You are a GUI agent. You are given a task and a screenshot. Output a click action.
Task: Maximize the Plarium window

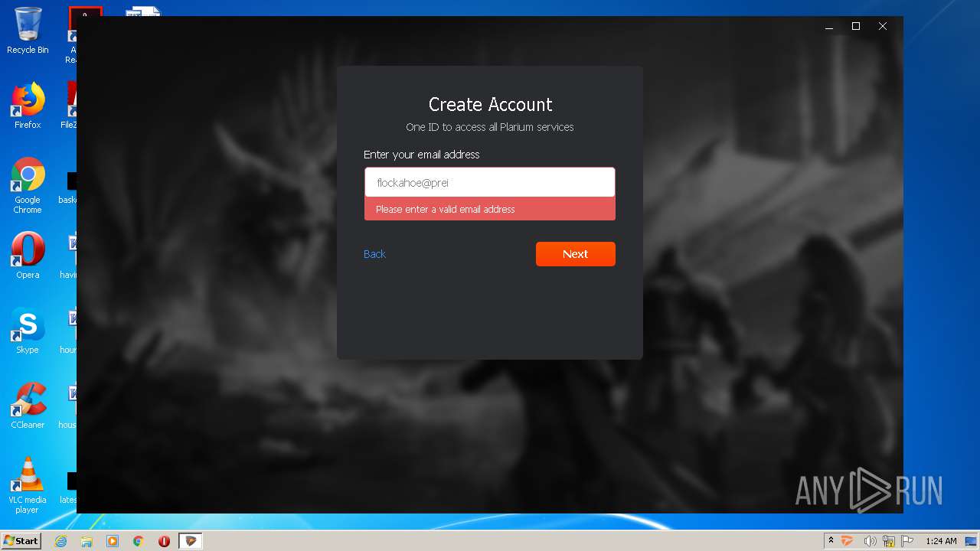click(x=856, y=26)
